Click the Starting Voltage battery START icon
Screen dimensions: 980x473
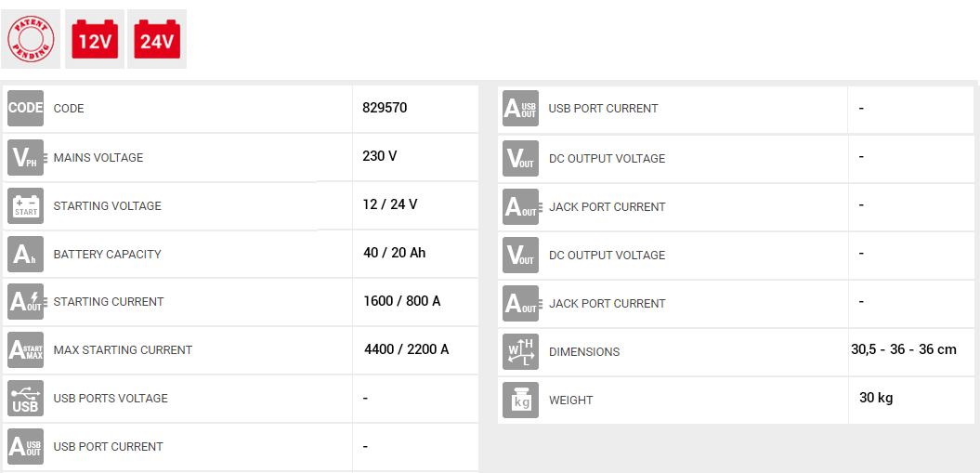coord(25,205)
